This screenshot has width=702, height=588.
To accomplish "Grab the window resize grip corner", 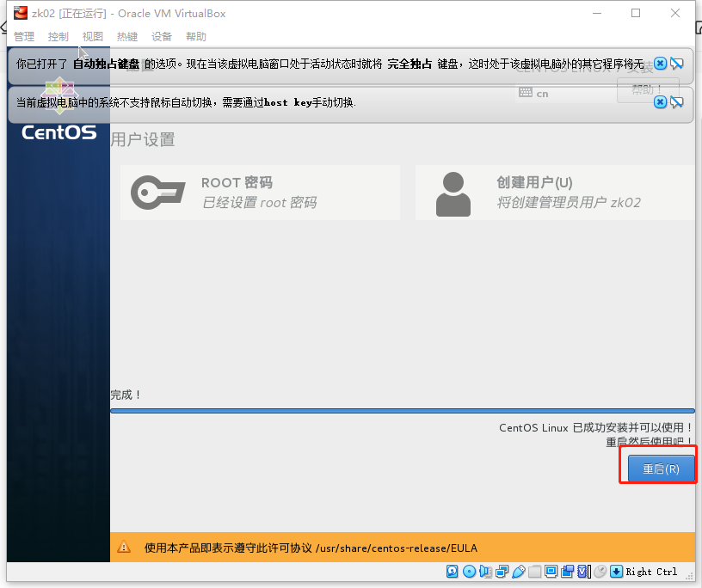I will click(x=689, y=575).
